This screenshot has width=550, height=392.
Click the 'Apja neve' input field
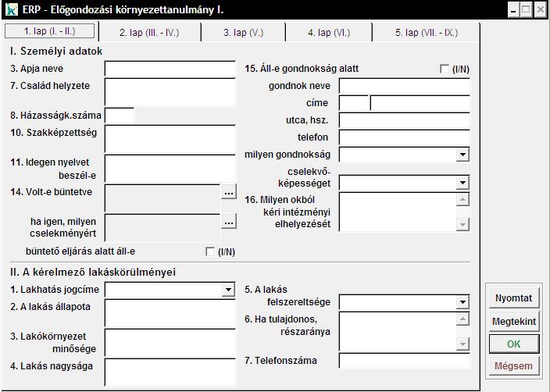[x=170, y=69]
